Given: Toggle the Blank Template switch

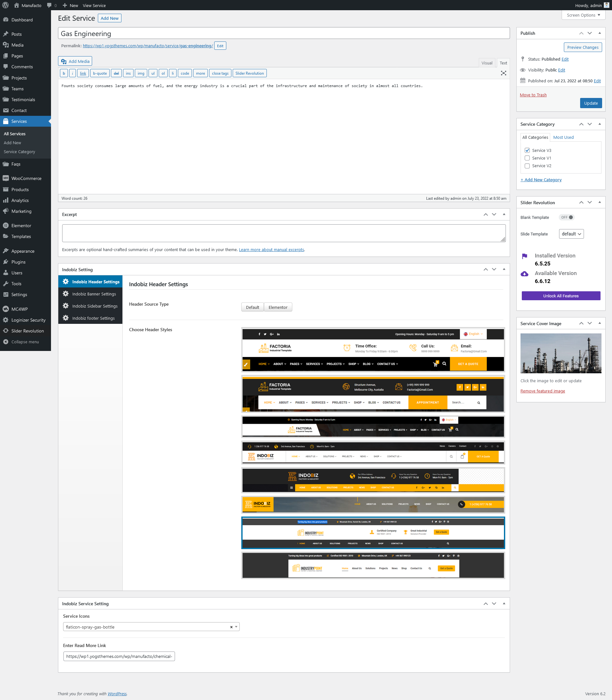Looking at the screenshot, I should (567, 217).
